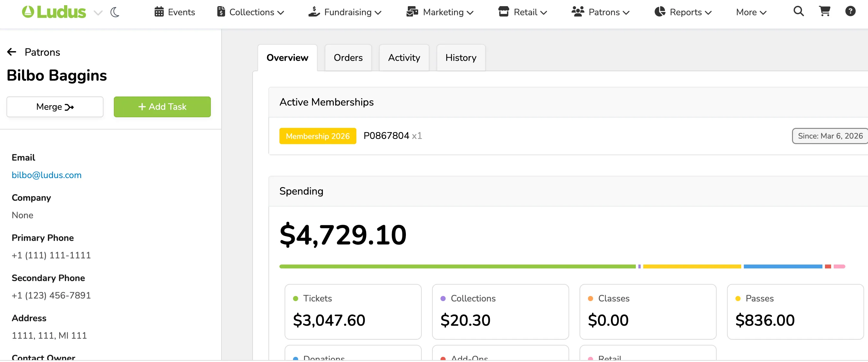This screenshot has height=362, width=868.
Task: Click the primary phone number +1 (111) 111-1111
Action: click(51, 255)
